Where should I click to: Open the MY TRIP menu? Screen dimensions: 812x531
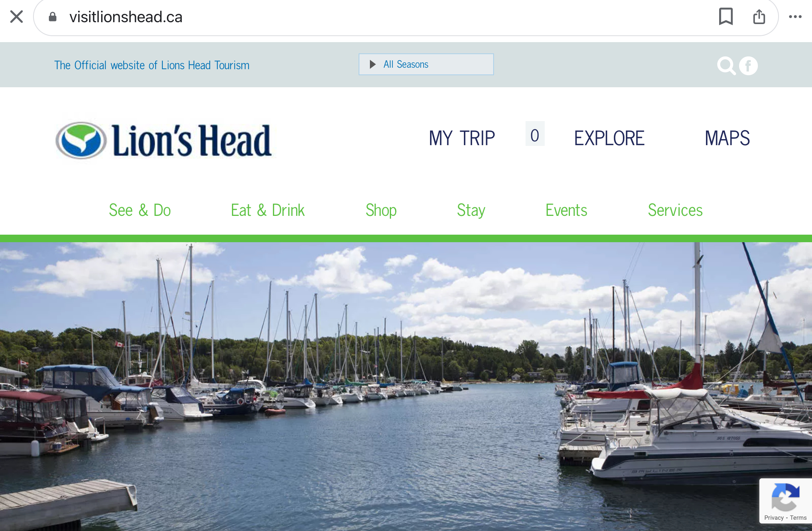point(462,138)
